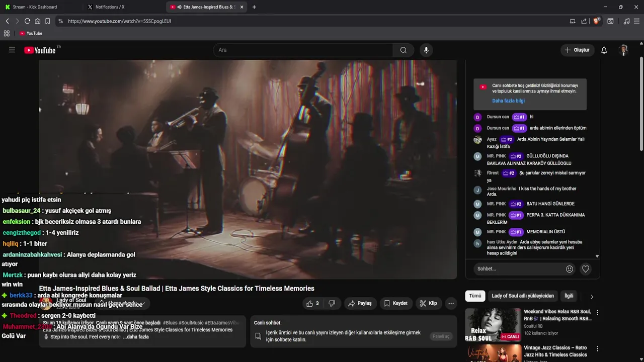Open a new browser tab
Screen dimensions: 644x362
254,7
